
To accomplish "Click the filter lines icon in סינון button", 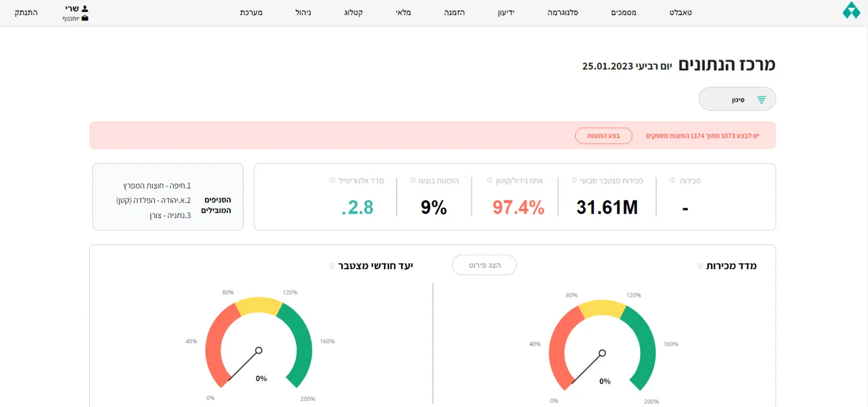I will [761, 99].
